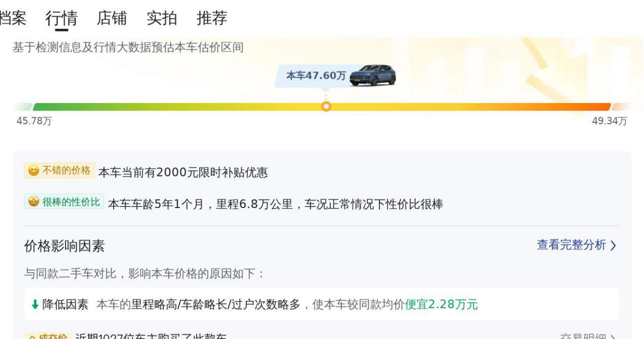This screenshot has width=644, height=339.
Task: Open the 推荐 tab
Action: pyautogui.click(x=212, y=18)
